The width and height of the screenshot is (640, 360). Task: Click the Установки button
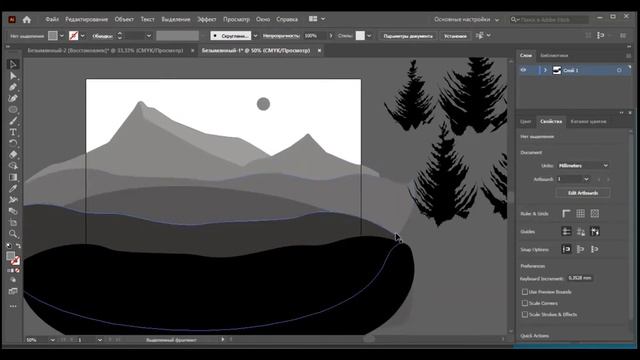click(x=455, y=36)
